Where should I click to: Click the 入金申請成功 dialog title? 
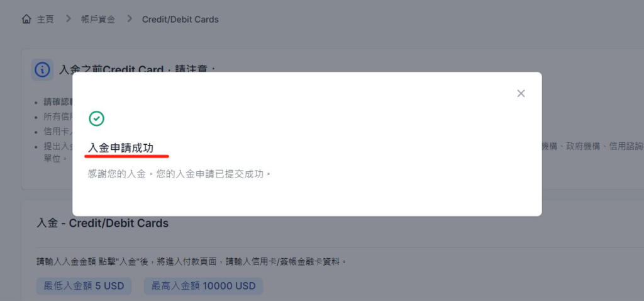point(121,148)
